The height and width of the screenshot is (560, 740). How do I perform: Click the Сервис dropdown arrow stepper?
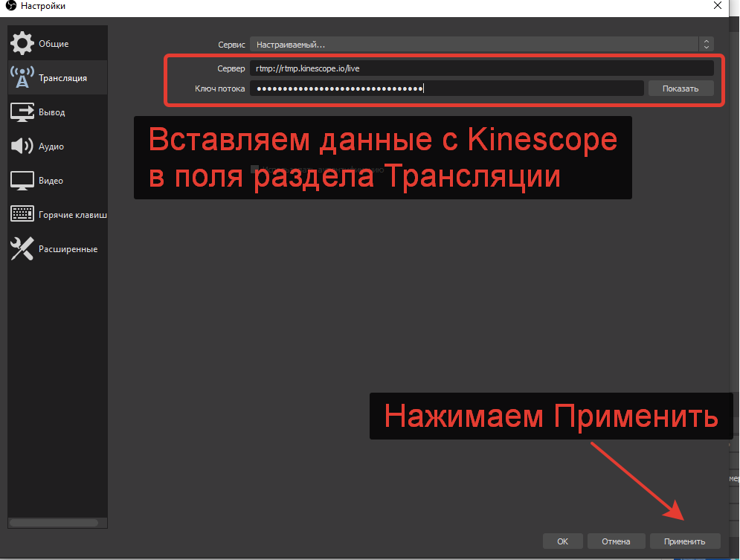point(706,45)
